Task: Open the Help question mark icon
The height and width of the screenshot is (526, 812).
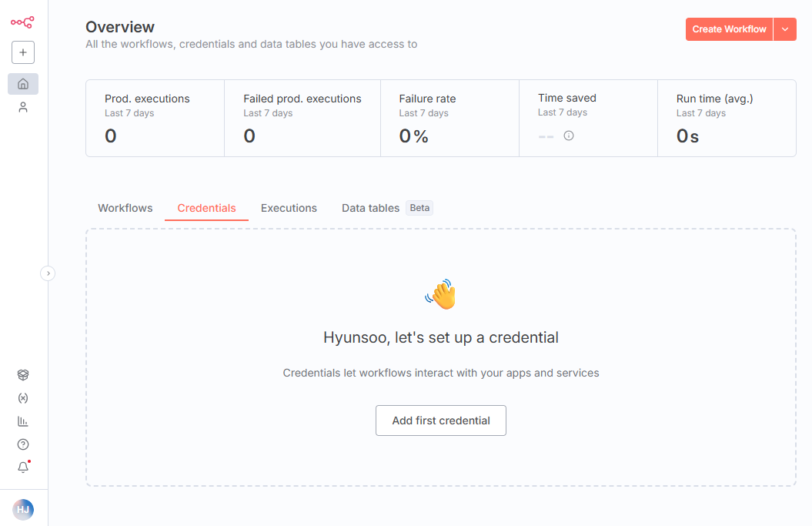Action: coord(23,444)
